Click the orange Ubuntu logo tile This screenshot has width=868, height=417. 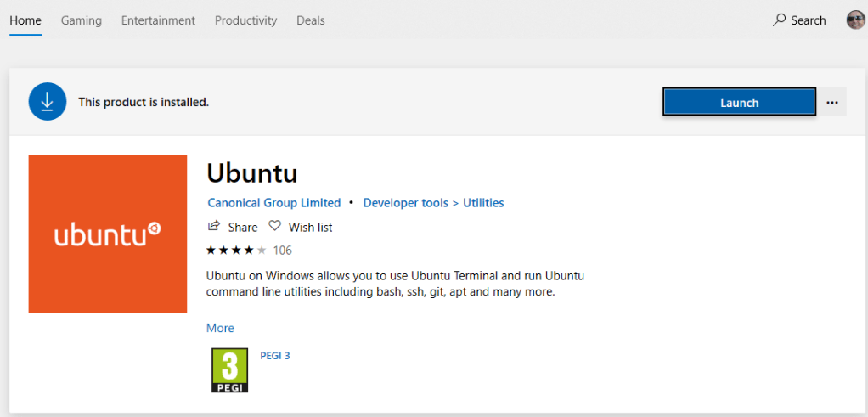pyautogui.click(x=108, y=234)
